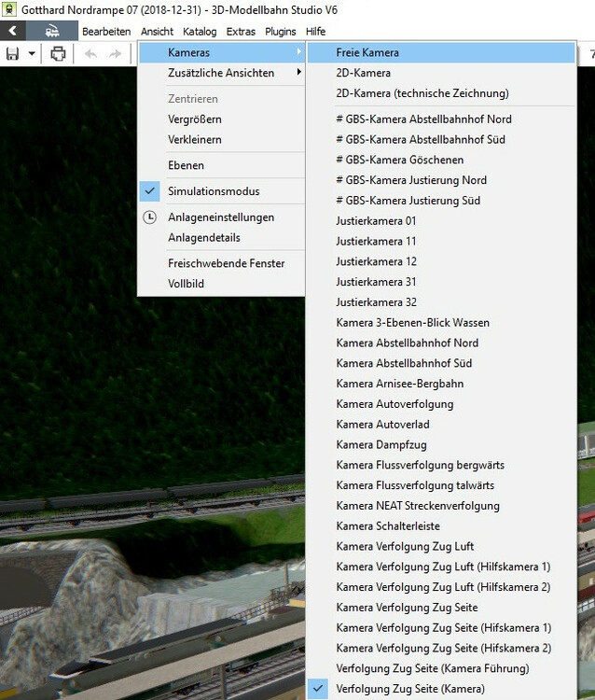Image resolution: width=595 pixels, height=700 pixels.
Task: Click the undo arrow icon
Action: (91, 54)
